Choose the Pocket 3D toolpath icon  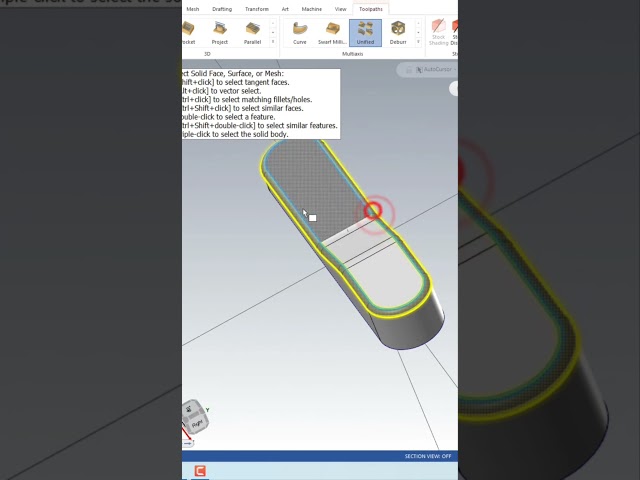point(188,33)
